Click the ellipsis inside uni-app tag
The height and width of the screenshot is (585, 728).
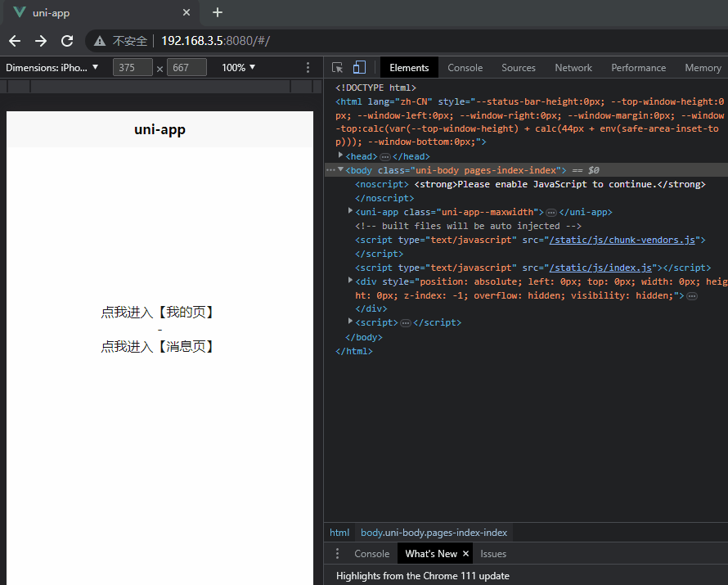pyautogui.click(x=551, y=213)
